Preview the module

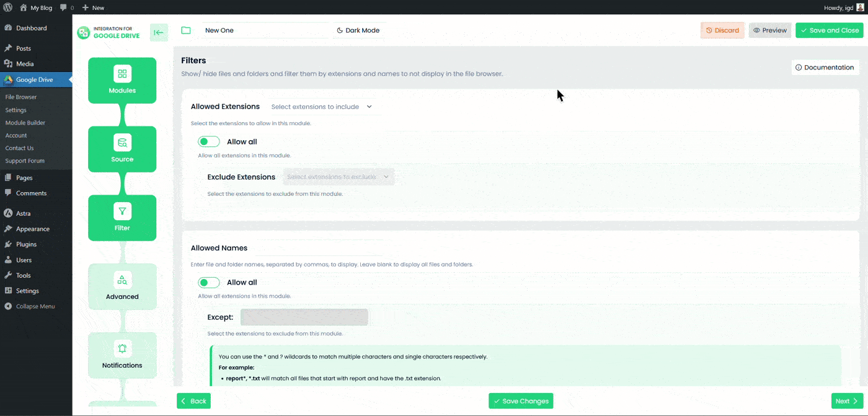coord(770,30)
